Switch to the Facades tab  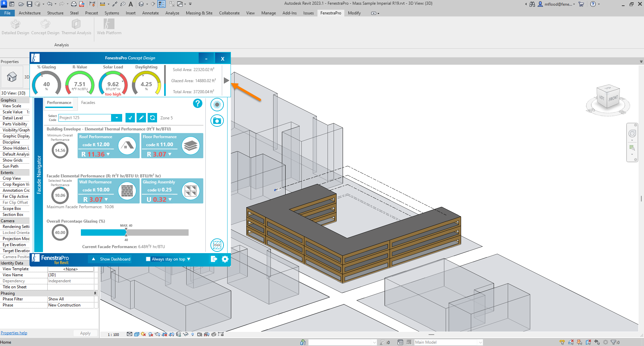pyautogui.click(x=88, y=103)
